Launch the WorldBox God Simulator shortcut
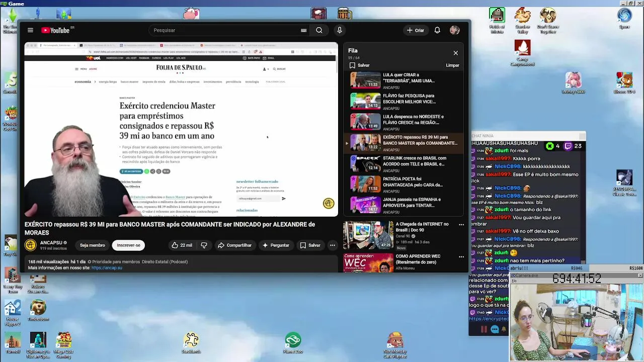Viewport: 644px width, 362px height. coord(10,118)
